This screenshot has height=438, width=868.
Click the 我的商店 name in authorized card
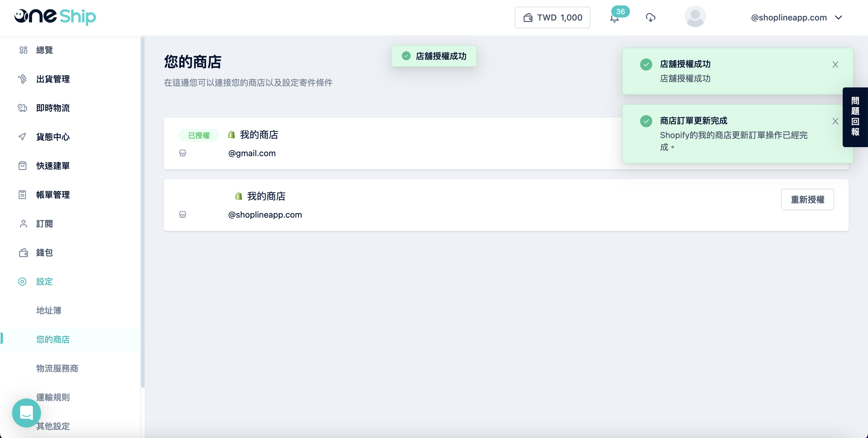259,135
